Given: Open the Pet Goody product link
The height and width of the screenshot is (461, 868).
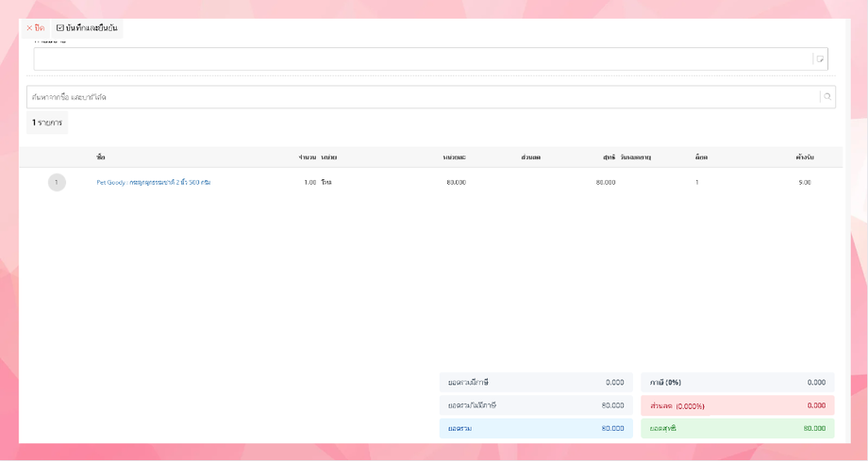Looking at the screenshot, I should tap(154, 182).
